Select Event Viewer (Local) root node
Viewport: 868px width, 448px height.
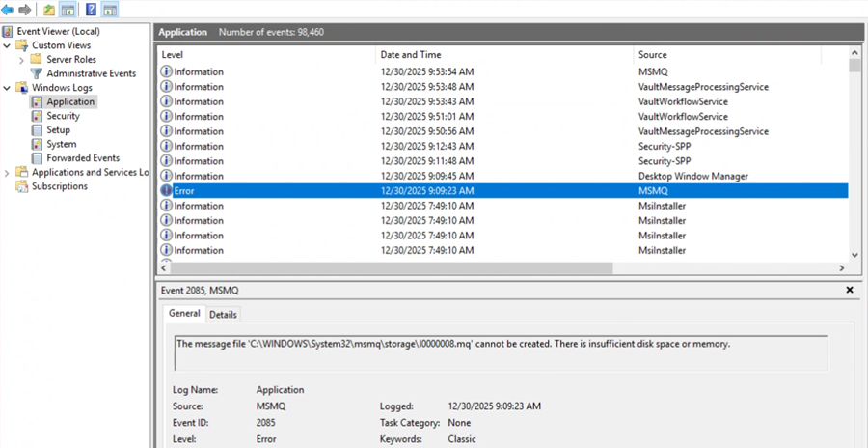(x=58, y=31)
